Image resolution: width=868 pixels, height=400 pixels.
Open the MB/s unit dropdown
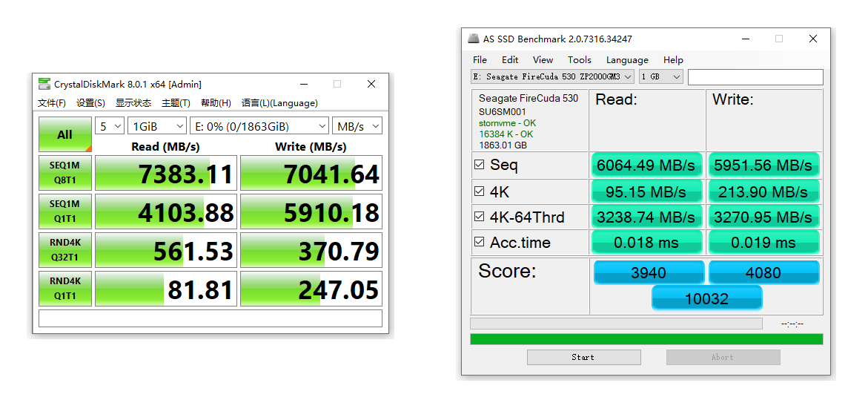click(x=357, y=126)
